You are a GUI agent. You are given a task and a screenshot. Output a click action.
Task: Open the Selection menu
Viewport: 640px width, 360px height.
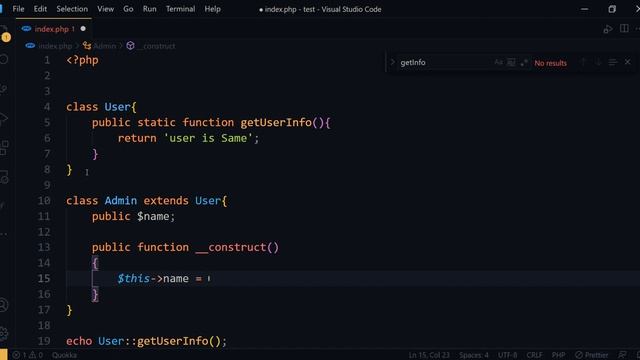[x=72, y=9]
